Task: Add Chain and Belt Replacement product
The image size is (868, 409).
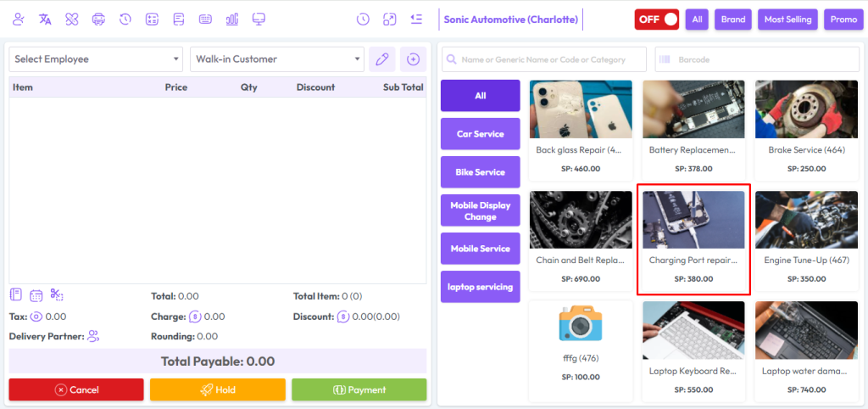Action: click(x=581, y=240)
